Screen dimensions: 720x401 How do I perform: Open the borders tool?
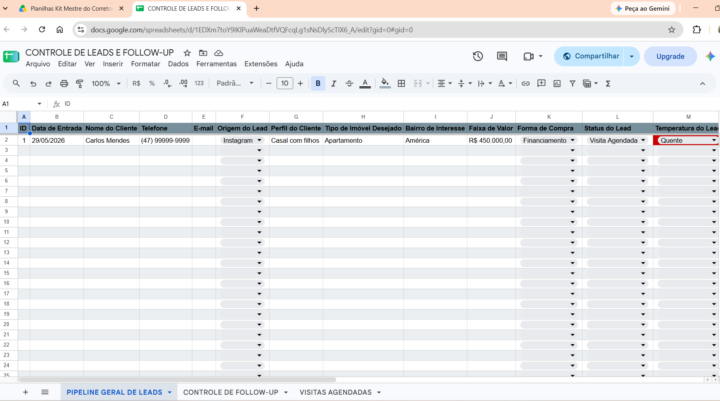401,84
